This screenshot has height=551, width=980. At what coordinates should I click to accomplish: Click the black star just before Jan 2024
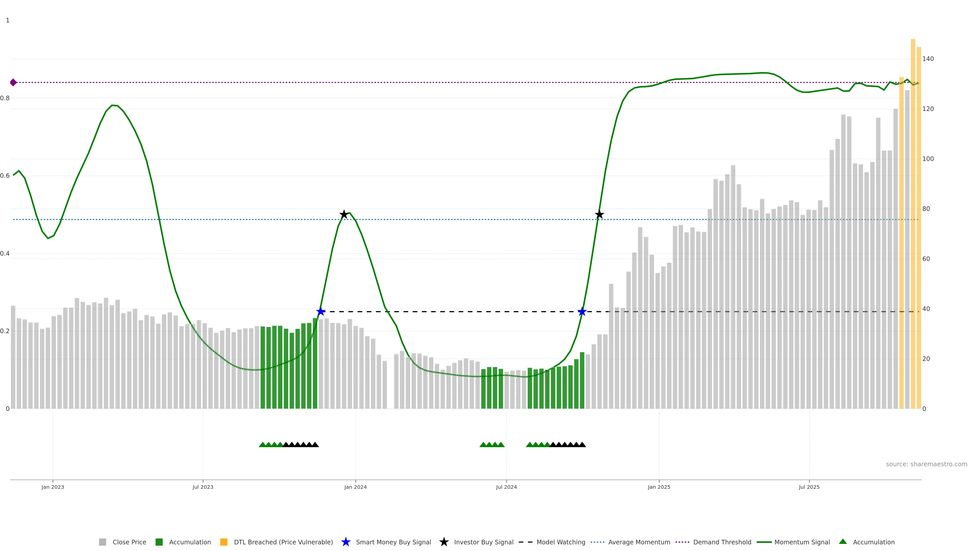[x=344, y=215]
